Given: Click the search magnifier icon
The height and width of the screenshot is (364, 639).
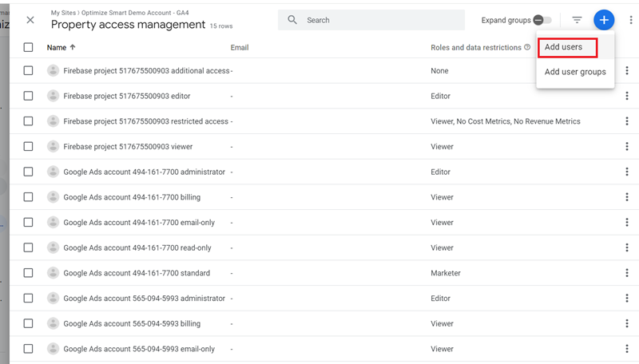Looking at the screenshot, I should click(292, 20).
